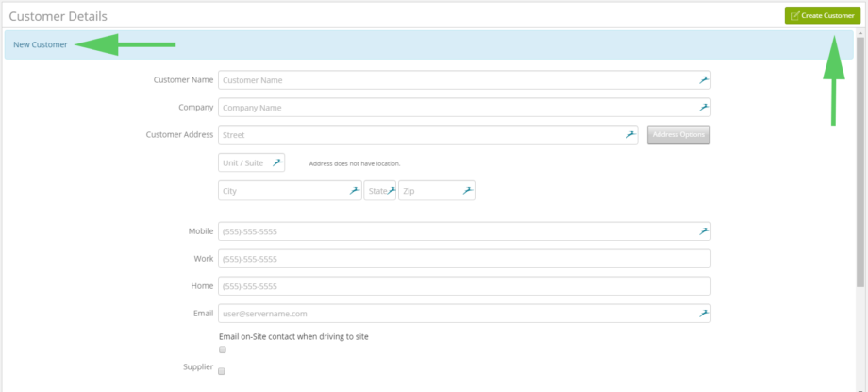The height and width of the screenshot is (392, 868).
Task: Open Address Options
Action: [x=678, y=134]
